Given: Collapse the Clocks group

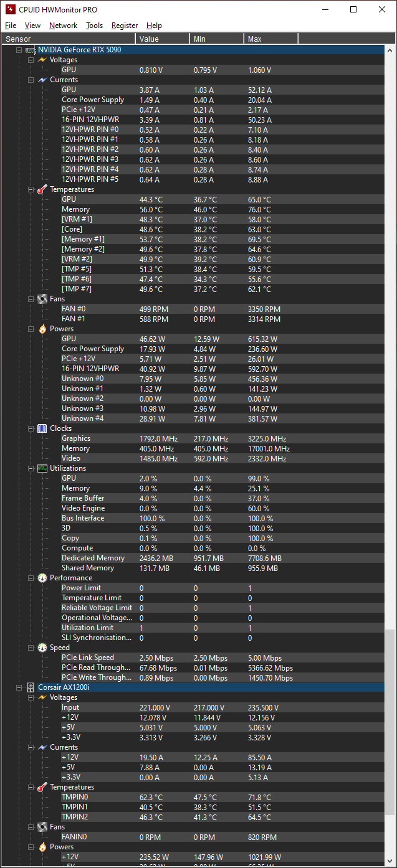Looking at the screenshot, I should coord(31,428).
